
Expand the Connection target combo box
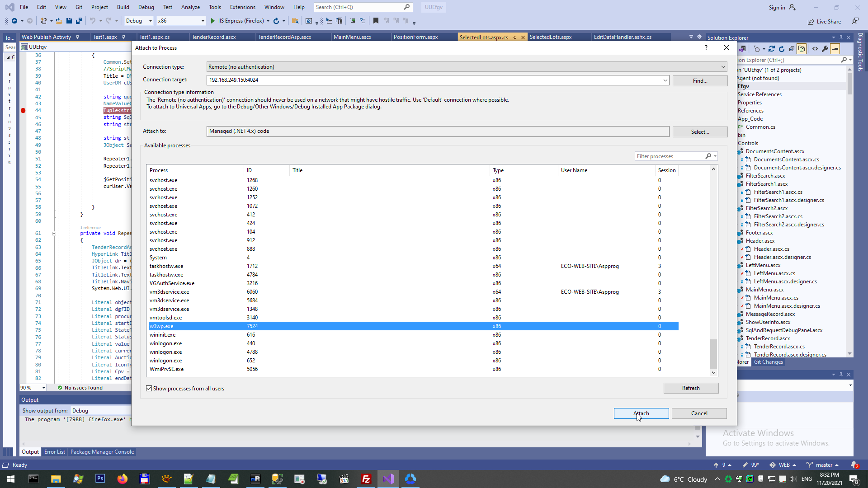(665, 80)
